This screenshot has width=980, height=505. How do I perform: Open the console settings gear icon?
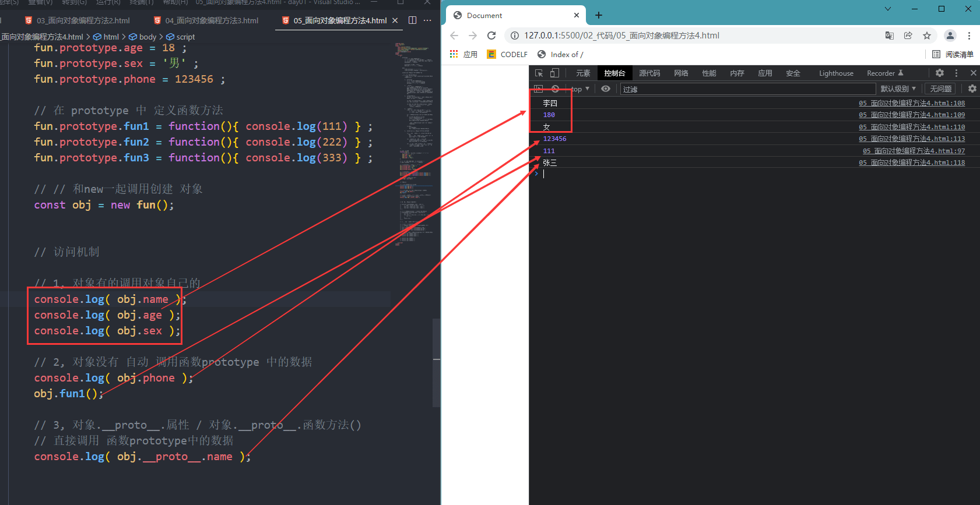[972, 89]
